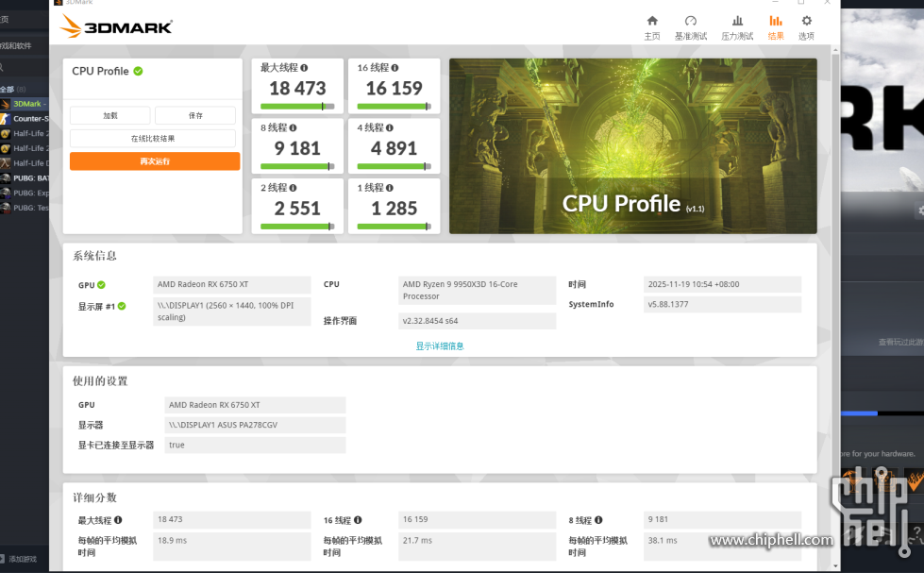Open the 压力测试 stress test tab
The width and height of the screenshot is (924, 573).
[737, 27]
